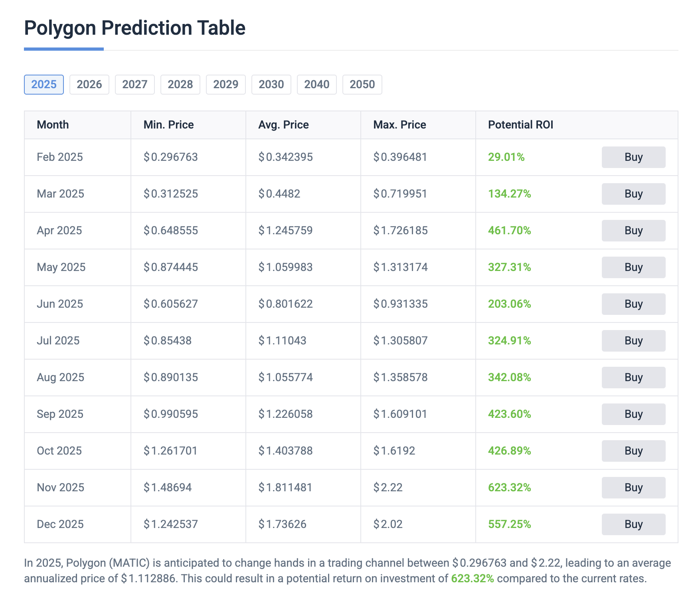Click Buy in the May 2025 row
Viewport: 700px width, 613px height.
pos(634,267)
